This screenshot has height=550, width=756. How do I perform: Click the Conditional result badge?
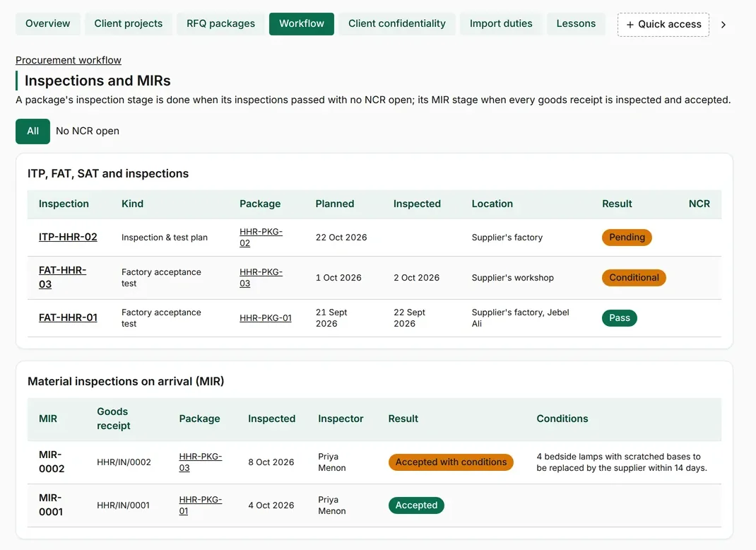[634, 278]
